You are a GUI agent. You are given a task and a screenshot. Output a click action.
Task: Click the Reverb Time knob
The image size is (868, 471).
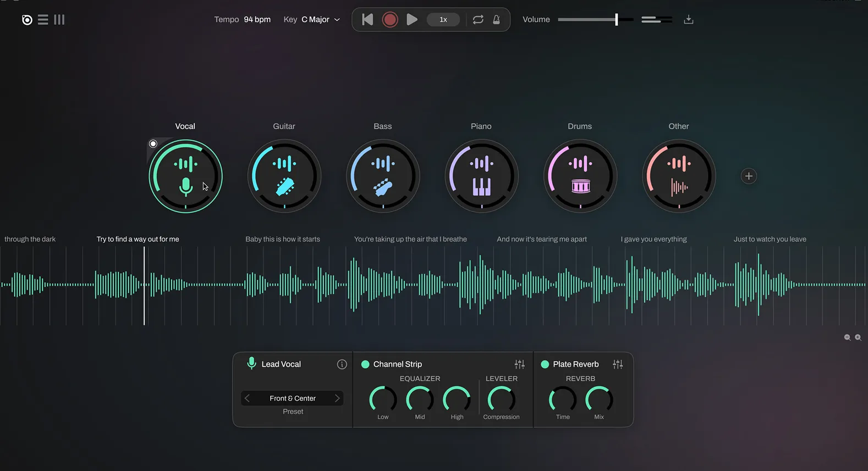(563, 400)
